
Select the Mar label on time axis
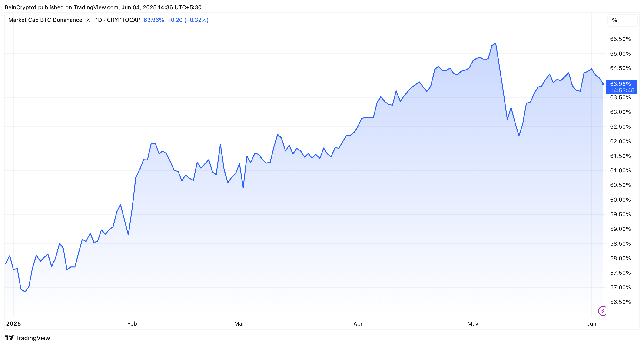click(x=239, y=323)
